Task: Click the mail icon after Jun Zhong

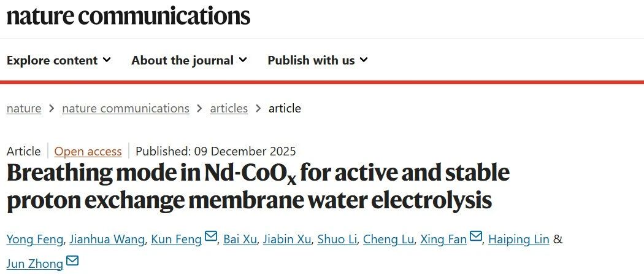Action: point(72,261)
